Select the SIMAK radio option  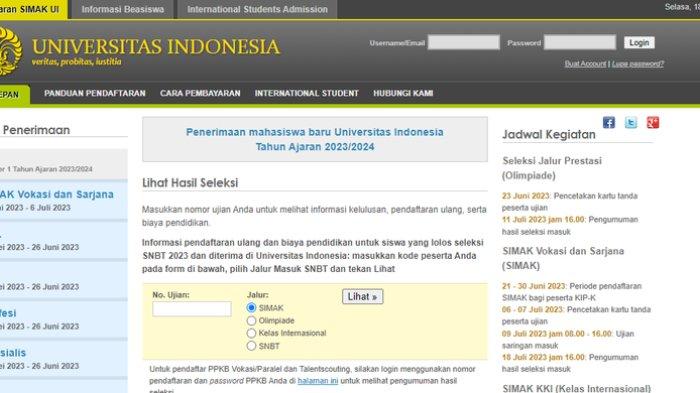(251, 308)
